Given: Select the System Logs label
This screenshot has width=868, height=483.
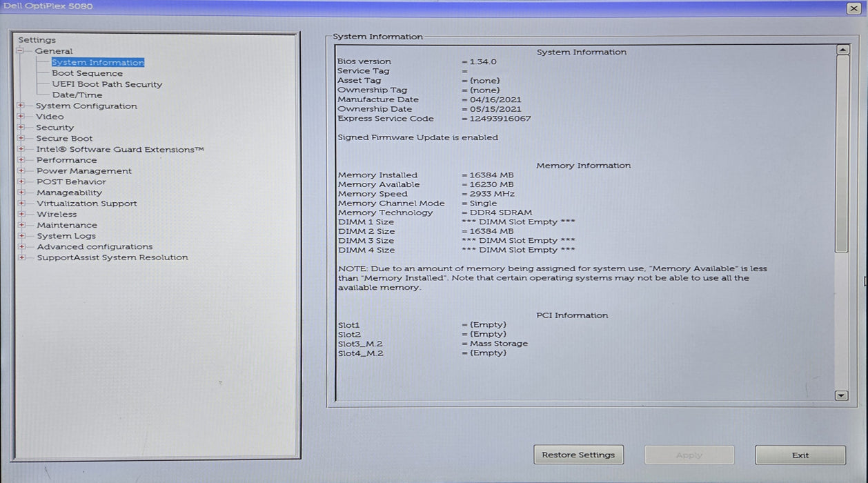Looking at the screenshot, I should click(x=66, y=236).
